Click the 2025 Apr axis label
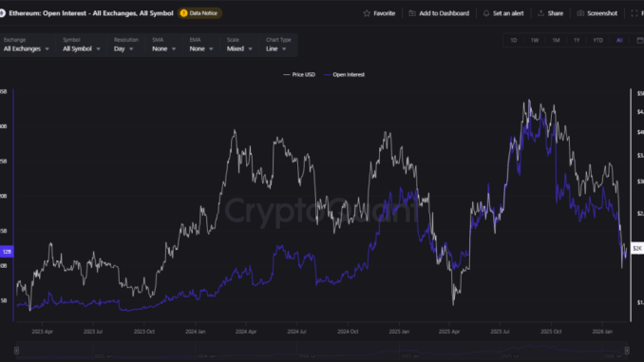644x362 pixels. point(449,332)
